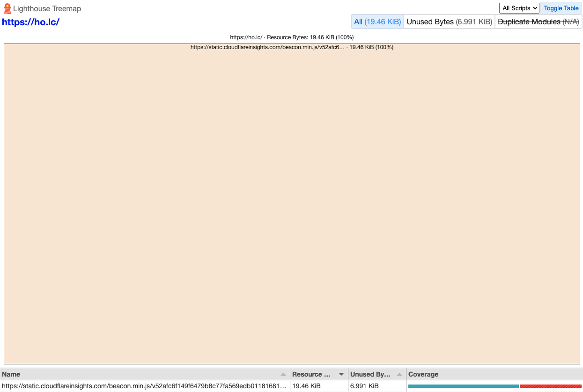Click the Resource Bytes breadcrumb above the treemap
The image size is (583, 392).
pos(291,37)
